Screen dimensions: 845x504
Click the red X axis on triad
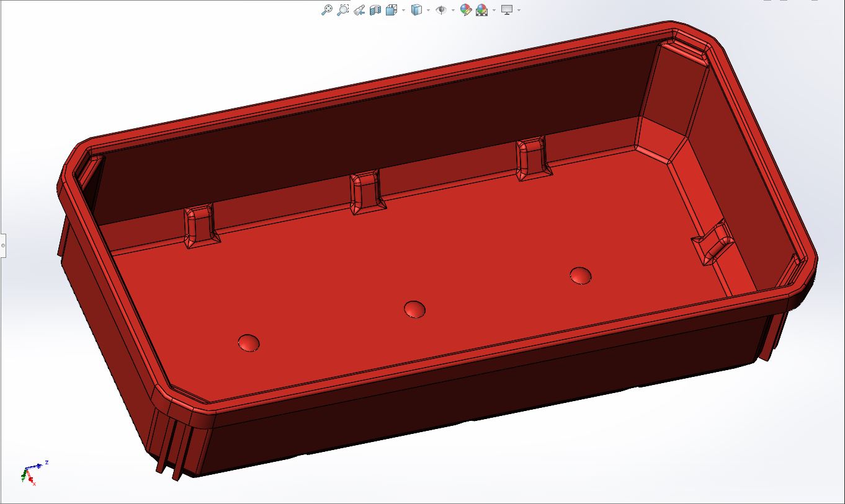[32, 481]
